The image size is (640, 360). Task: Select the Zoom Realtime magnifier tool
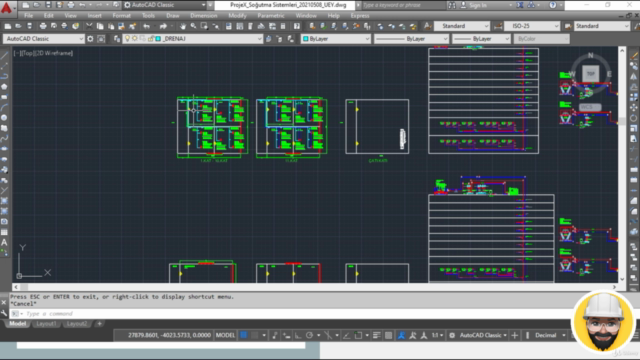point(193,26)
